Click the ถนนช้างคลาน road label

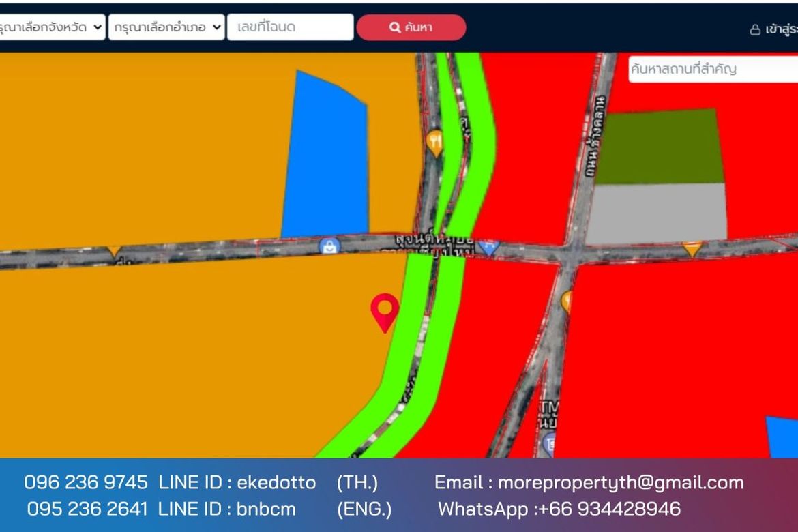[x=598, y=136]
